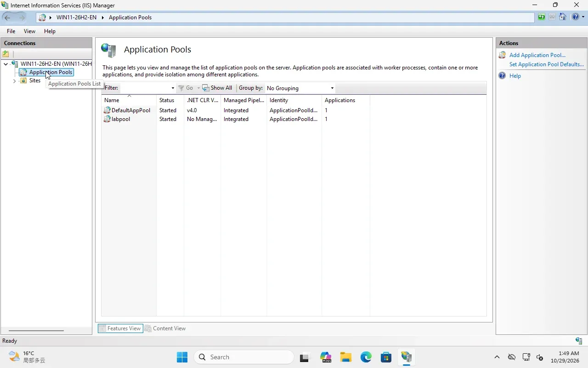Open the Windows Start menu

[x=182, y=357]
